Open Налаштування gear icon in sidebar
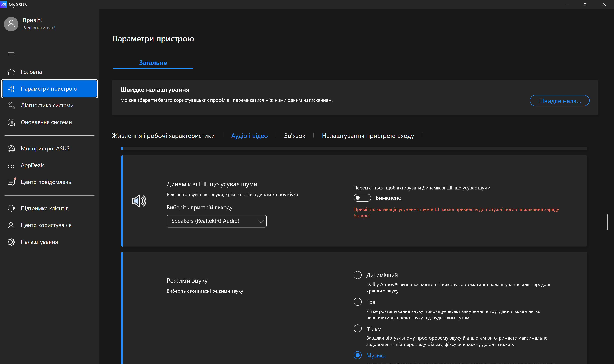 [11, 242]
